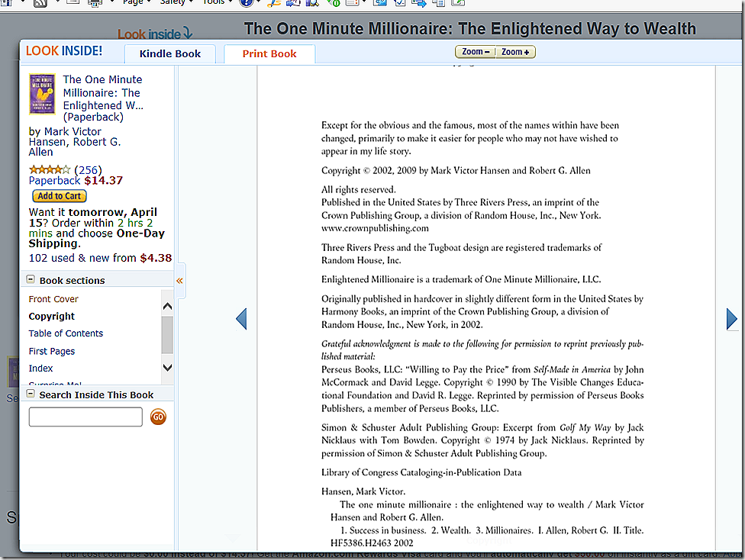Open the blue Help icon in browser toolbar
Viewport: 745px width, 560px height.
pos(246,3)
